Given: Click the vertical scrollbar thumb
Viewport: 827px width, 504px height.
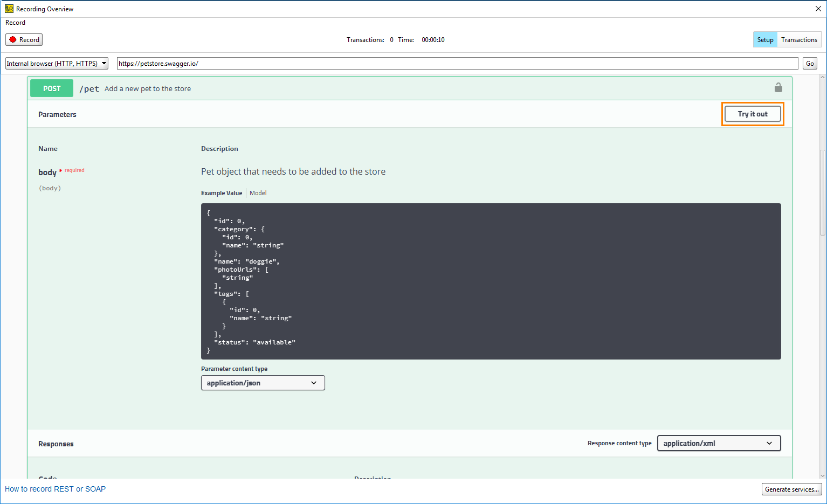Looking at the screenshot, I should (x=822, y=191).
